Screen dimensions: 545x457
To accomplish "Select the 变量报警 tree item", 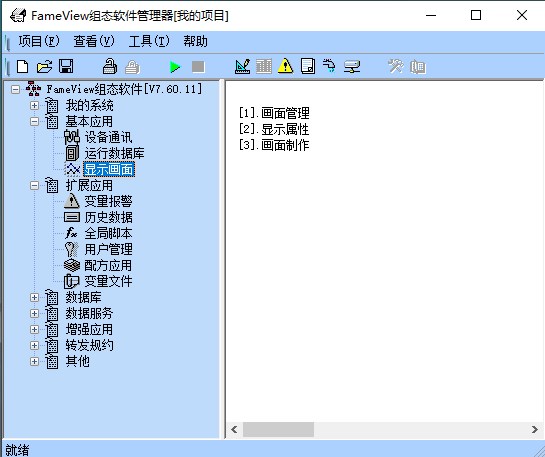I will click(x=108, y=201).
